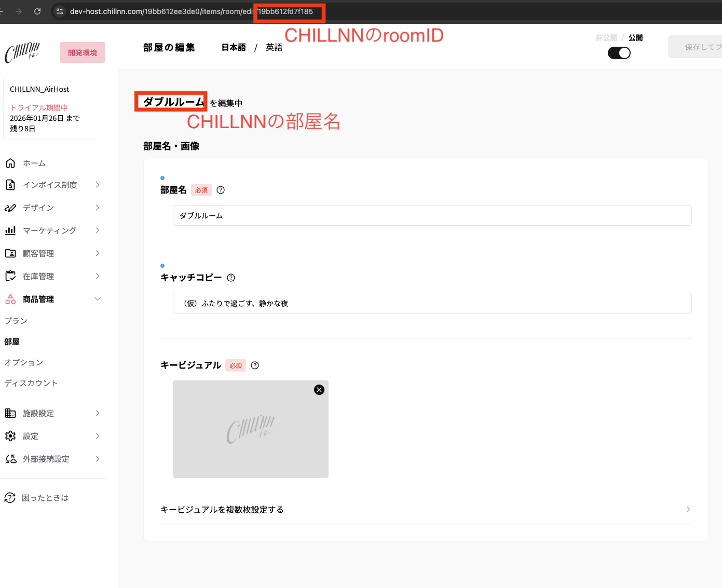This screenshot has width=722, height=588.
Task: Click the キャッチコピー text input field
Action: (432, 303)
